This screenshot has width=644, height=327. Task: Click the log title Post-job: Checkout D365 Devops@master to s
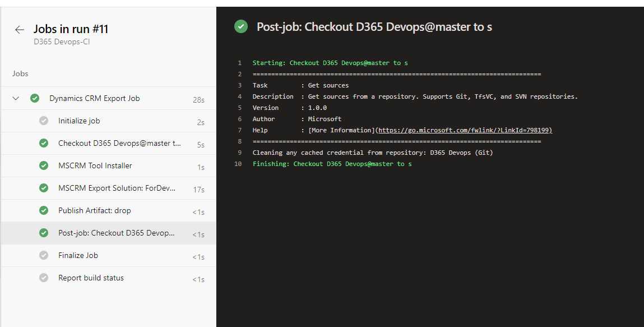374,27
